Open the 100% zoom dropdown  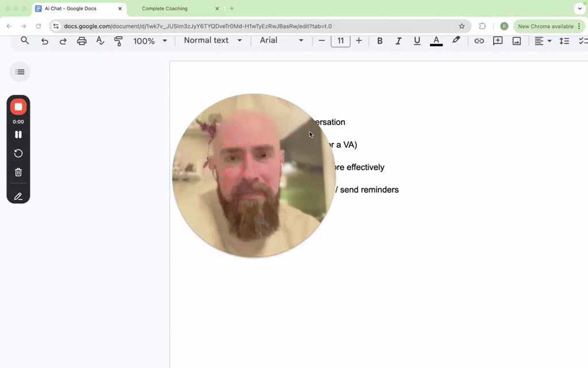[x=150, y=41]
